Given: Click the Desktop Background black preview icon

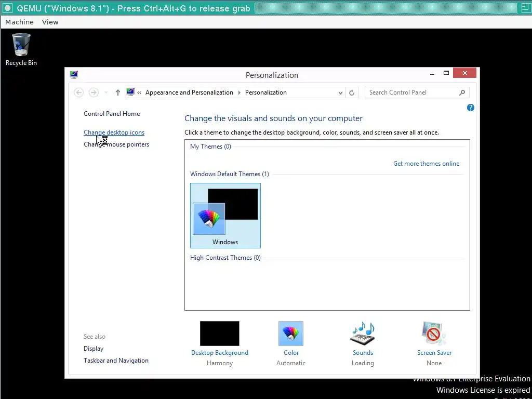Looking at the screenshot, I should click(220, 334).
